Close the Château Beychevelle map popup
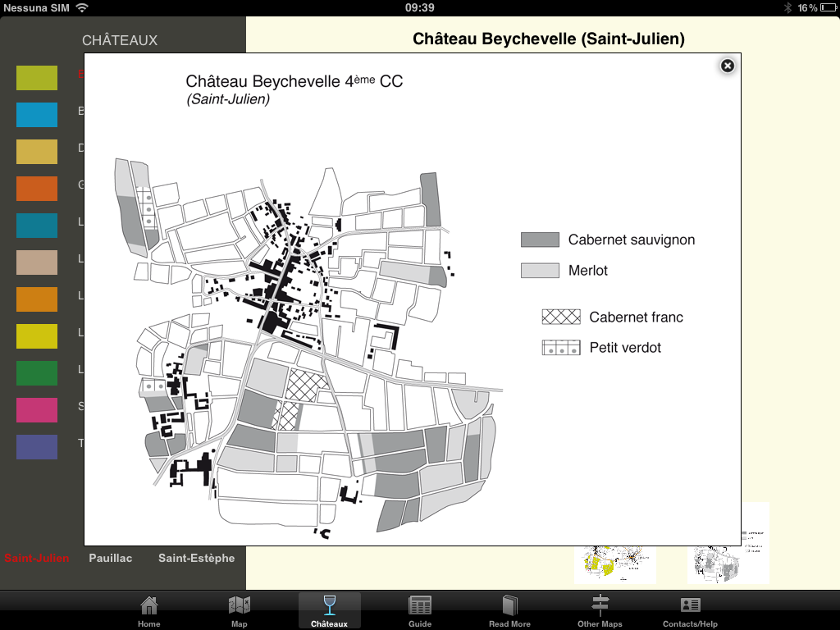The image size is (840, 630). coord(727,66)
